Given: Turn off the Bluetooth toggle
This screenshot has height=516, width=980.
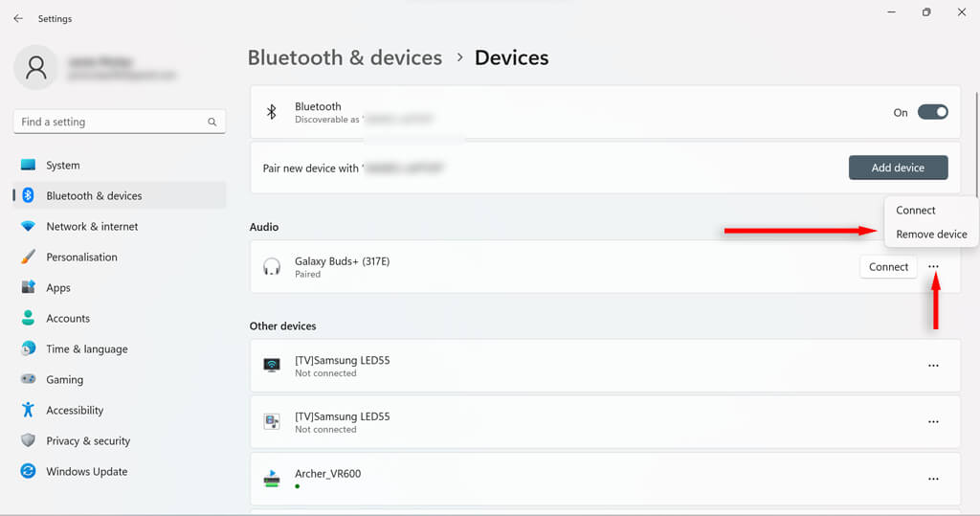Looking at the screenshot, I should pyautogui.click(x=932, y=112).
